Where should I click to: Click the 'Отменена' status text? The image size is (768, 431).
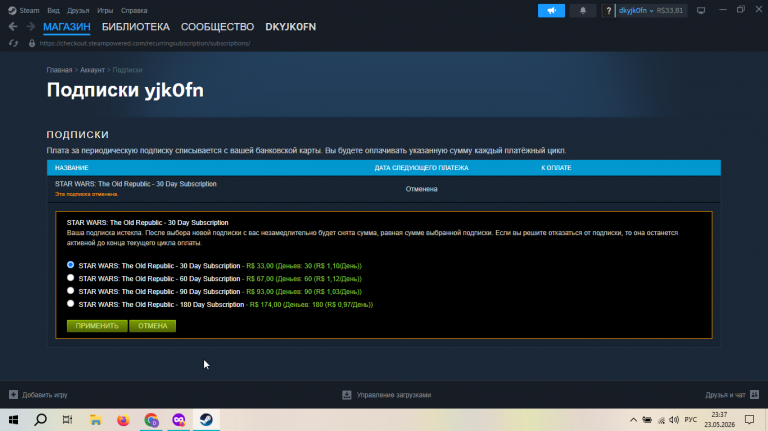coord(421,189)
